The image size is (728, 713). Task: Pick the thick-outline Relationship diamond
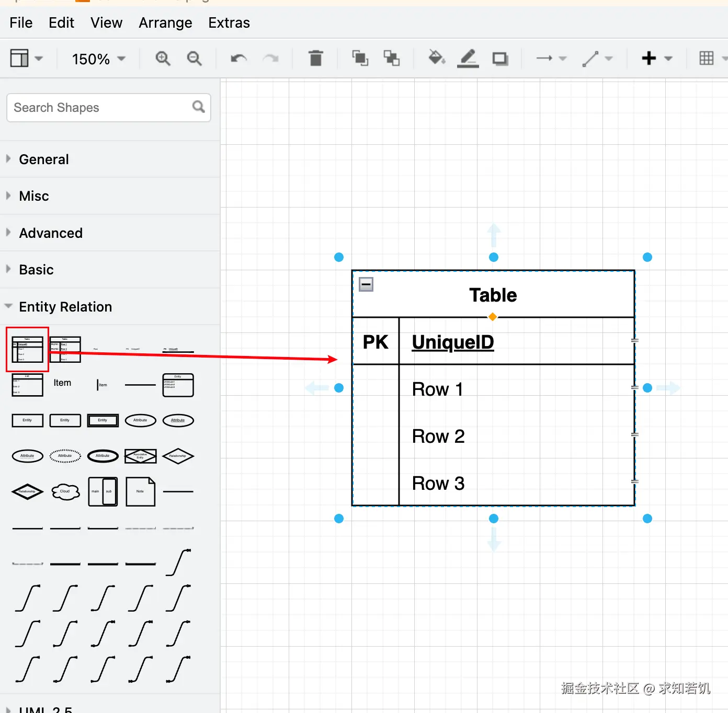(27, 491)
